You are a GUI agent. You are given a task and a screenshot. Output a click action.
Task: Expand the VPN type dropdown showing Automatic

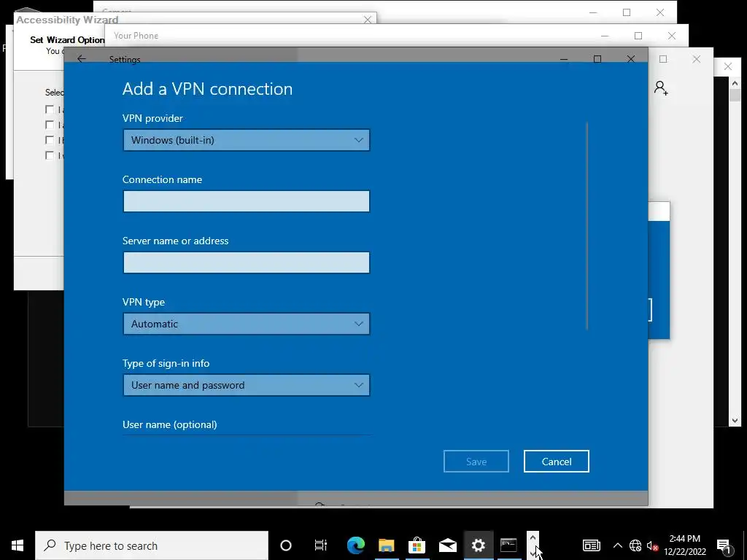pos(247,324)
